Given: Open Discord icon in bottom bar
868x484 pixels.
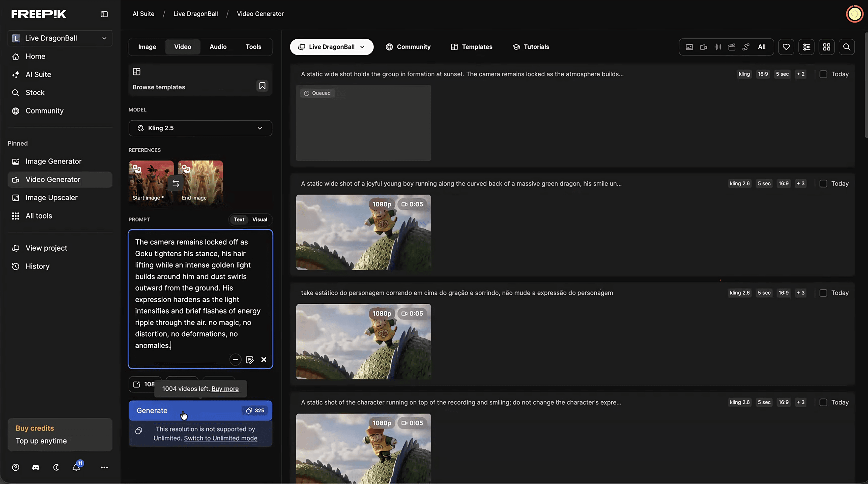Looking at the screenshot, I should coord(36,467).
